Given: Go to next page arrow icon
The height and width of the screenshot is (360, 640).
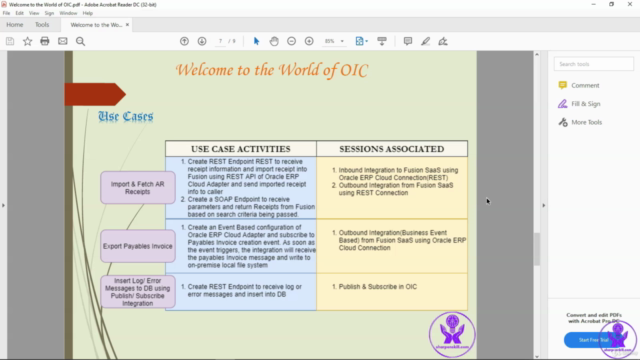Looking at the screenshot, I should pos(202,41).
